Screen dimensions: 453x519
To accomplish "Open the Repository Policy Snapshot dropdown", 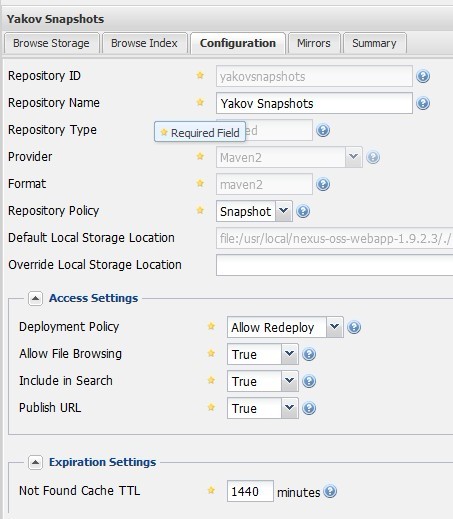I will click(x=284, y=211).
